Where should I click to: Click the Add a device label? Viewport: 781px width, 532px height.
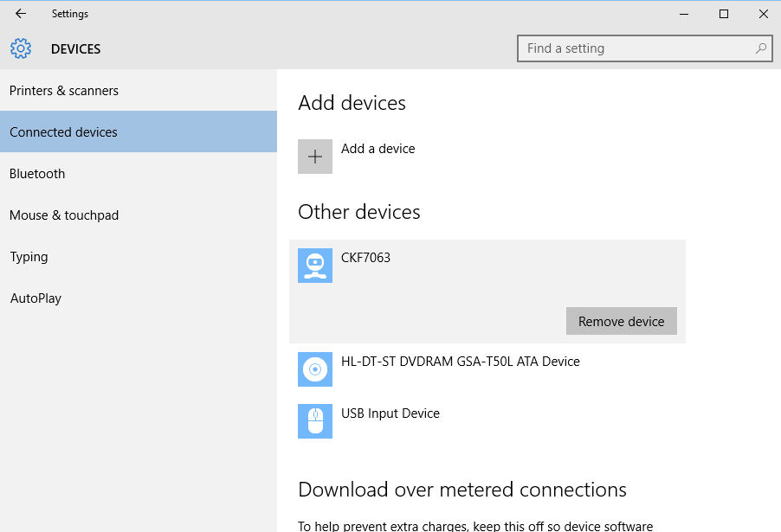[x=378, y=148]
